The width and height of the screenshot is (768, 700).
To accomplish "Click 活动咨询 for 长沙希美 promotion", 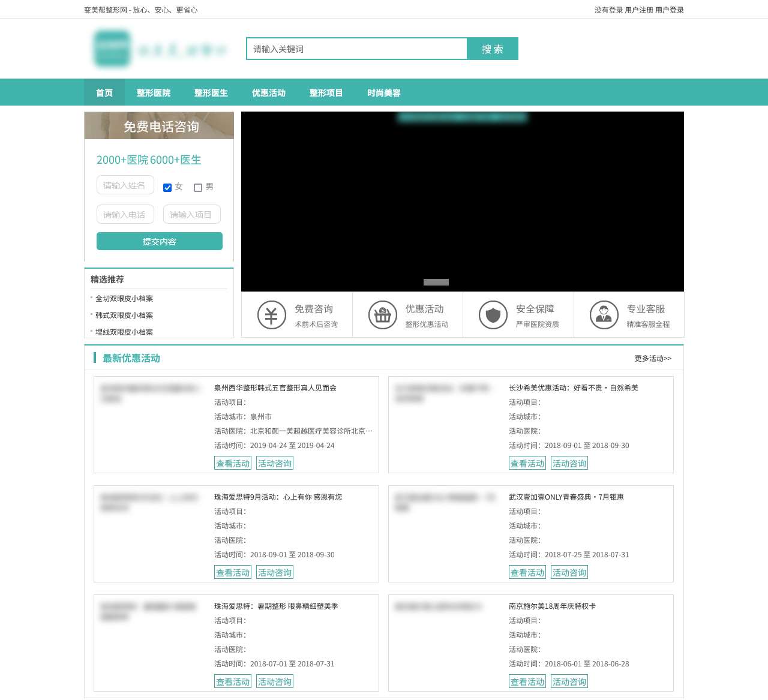I will [x=569, y=463].
